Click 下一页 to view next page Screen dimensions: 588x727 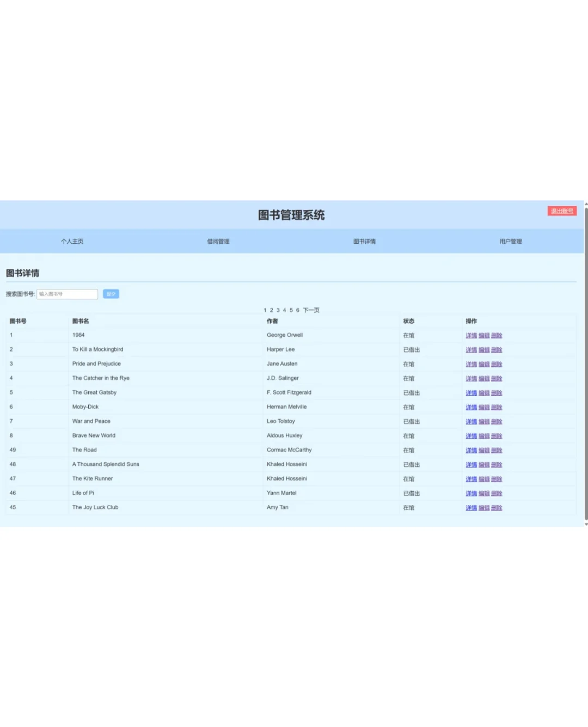[311, 310]
